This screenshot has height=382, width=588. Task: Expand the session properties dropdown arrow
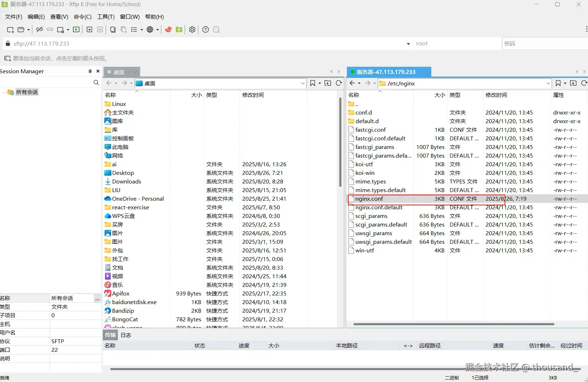pyautogui.click(x=68, y=30)
